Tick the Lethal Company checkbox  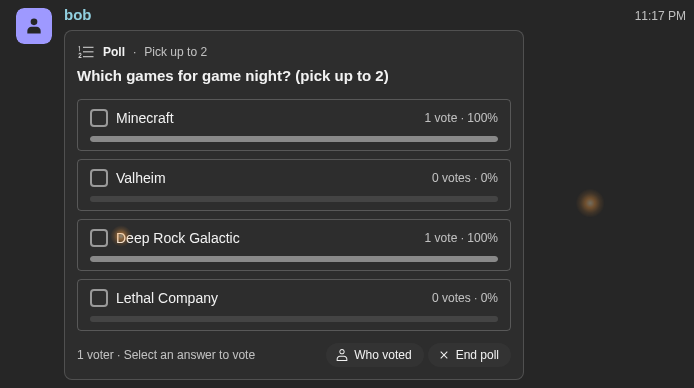[99, 298]
